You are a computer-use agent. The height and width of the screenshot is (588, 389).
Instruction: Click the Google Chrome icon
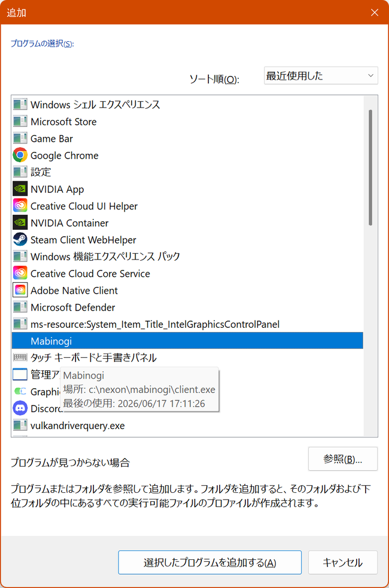point(20,155)
